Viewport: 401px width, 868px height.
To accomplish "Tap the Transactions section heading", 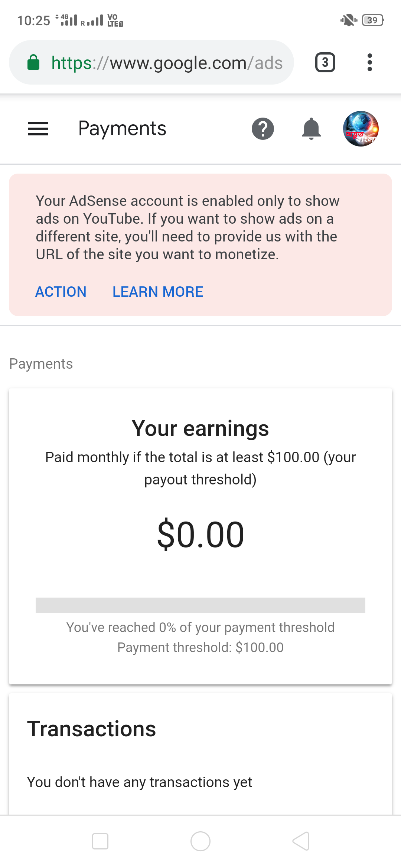I will pyautogui.click(x=91, y=729).
